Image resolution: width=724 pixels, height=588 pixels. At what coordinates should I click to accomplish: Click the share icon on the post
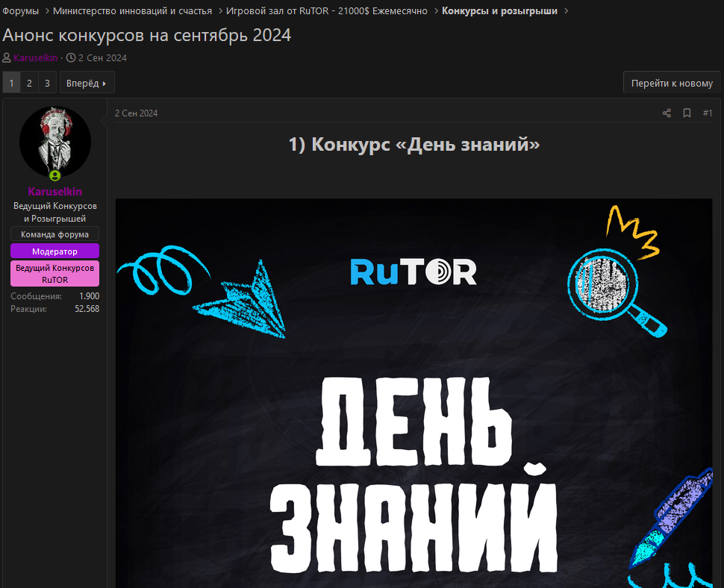(667, 113)
